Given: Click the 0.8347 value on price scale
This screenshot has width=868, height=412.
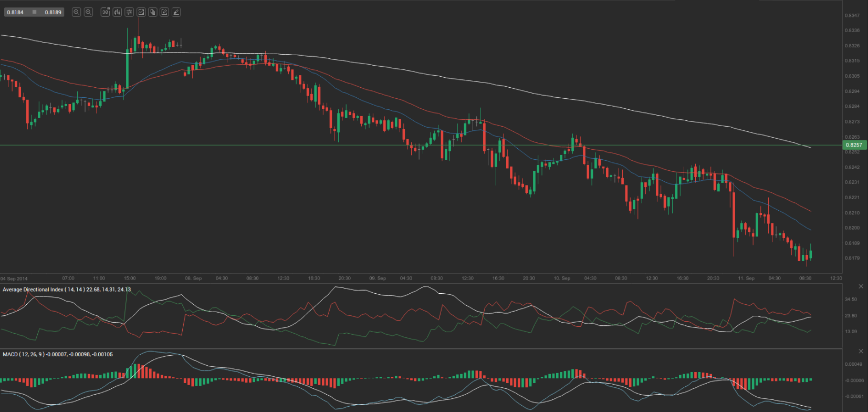Looking at the screenshot, I should pos(852,16).
